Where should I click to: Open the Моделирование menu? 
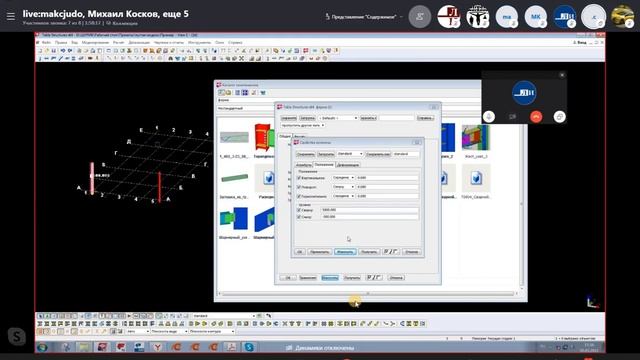tap(96, 42)
